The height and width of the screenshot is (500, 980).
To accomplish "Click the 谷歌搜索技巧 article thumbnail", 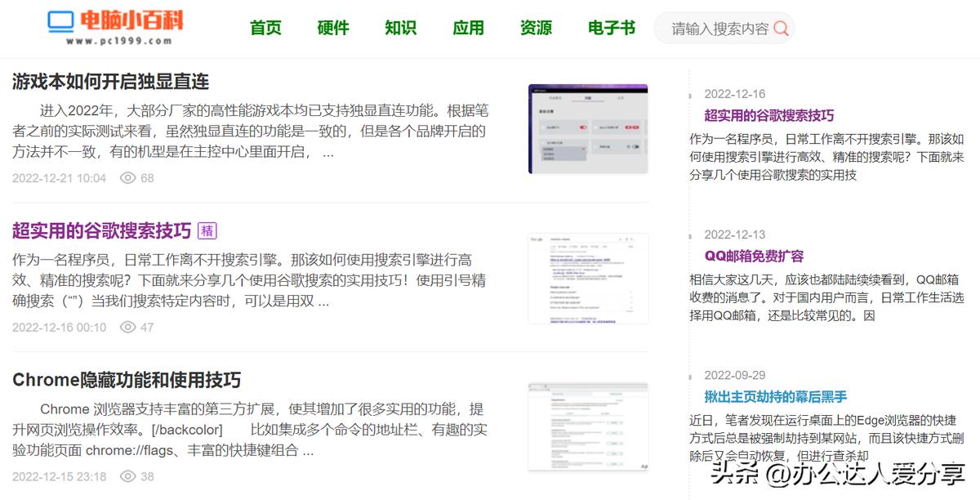I will (589, 279).
